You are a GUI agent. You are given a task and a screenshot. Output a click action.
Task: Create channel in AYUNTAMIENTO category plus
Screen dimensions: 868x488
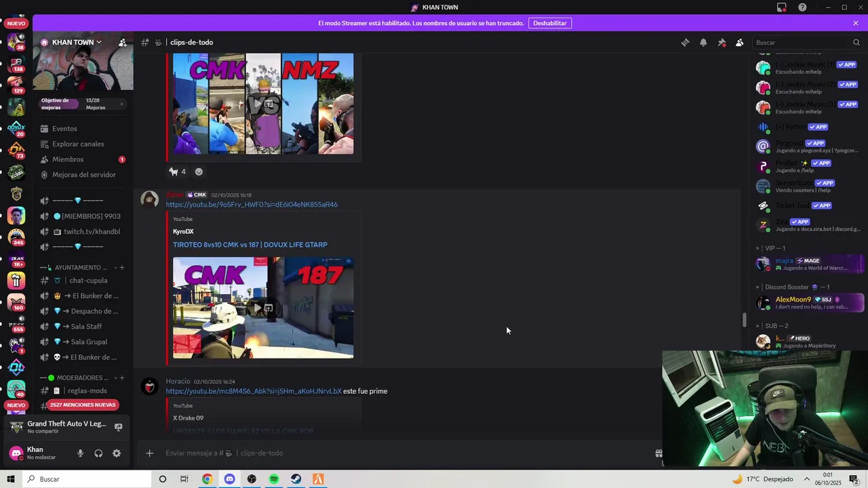click(122, 268)
